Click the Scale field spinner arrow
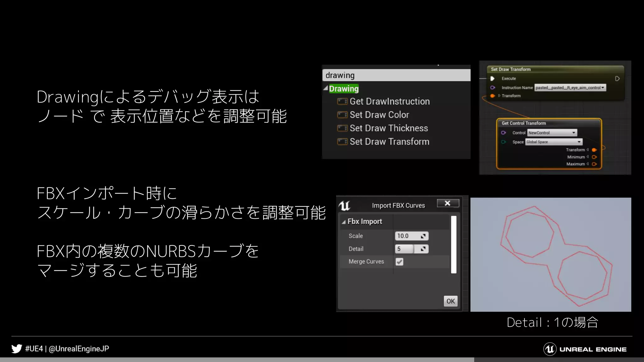644x362 pixels. [423, 236]
